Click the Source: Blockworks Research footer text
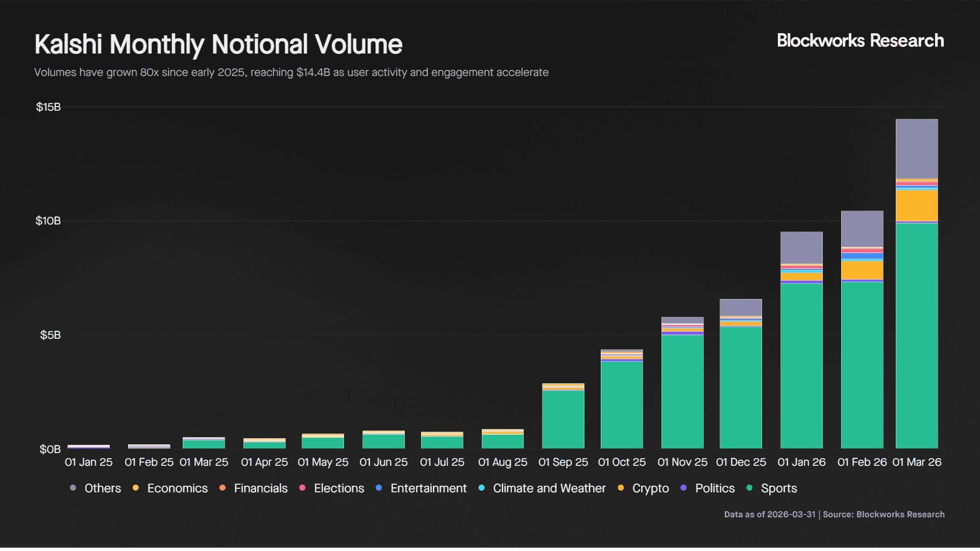This screenshot has height=551, width=980. (x=885, y=514)
